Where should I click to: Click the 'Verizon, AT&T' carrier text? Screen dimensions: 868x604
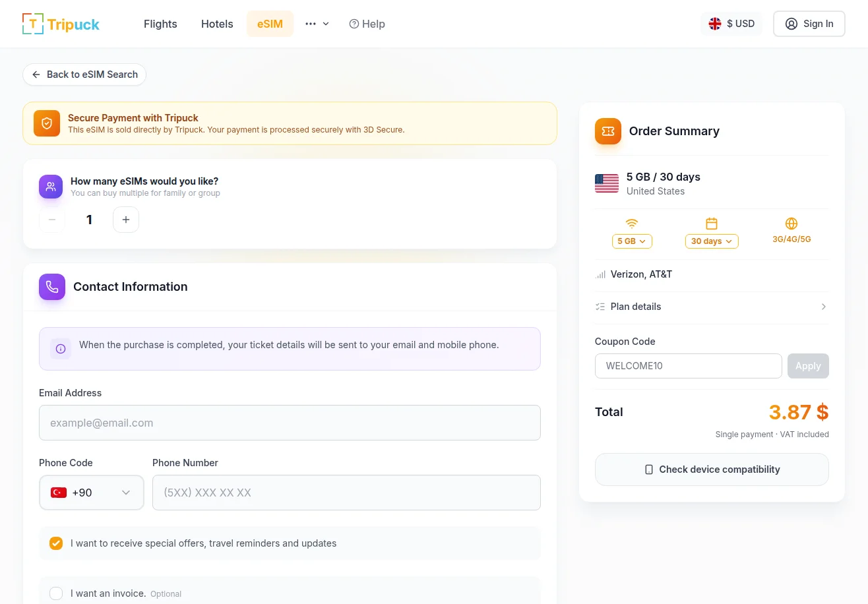(641, 274)
